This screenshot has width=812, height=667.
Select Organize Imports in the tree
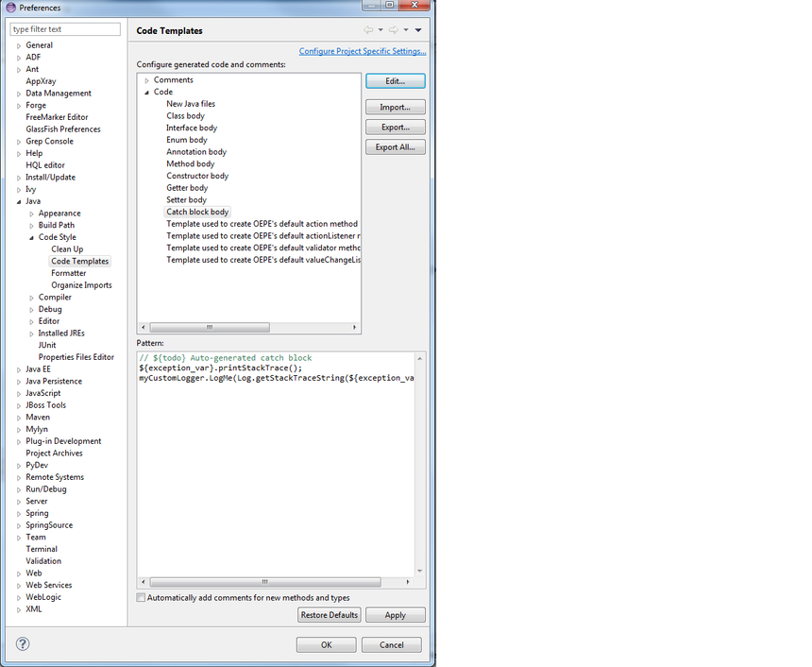click(81, 285)
